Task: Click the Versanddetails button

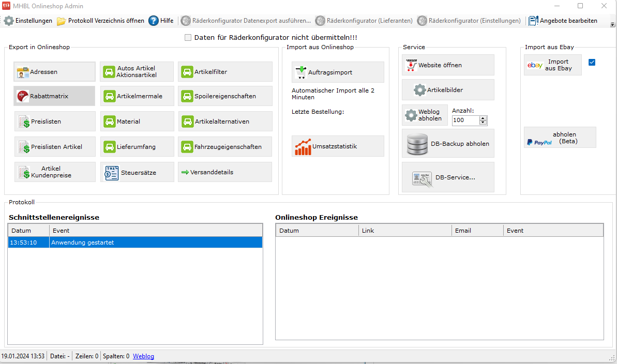Action: 224,172
